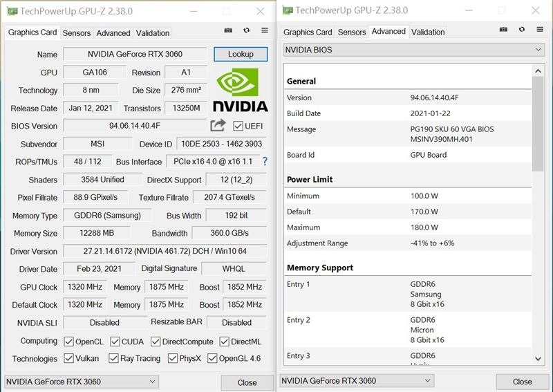The width and height of the screenshot is (553, 392).
Task: Click the Release Date Jan 12, 2021 field
Action: point(91,108)
